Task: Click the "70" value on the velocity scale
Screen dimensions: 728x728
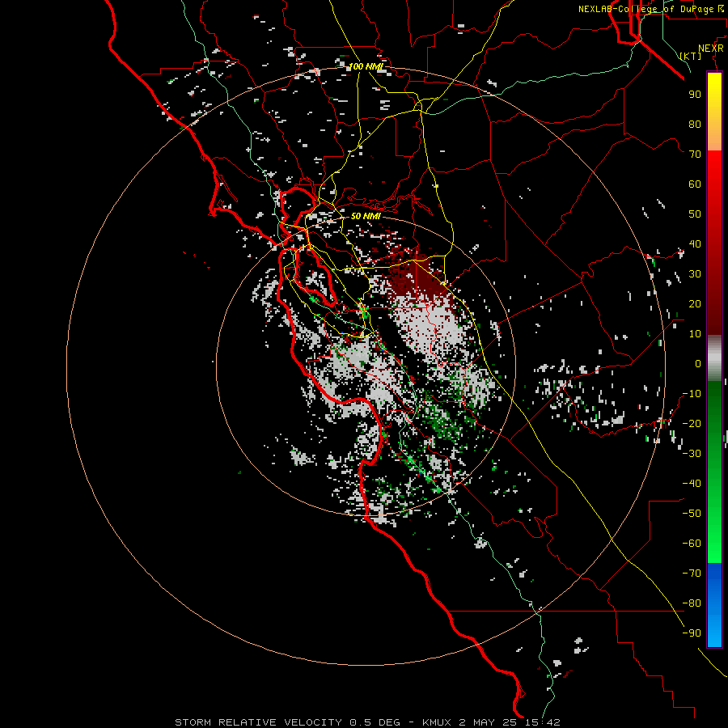Action: click(x=695, y=154)
